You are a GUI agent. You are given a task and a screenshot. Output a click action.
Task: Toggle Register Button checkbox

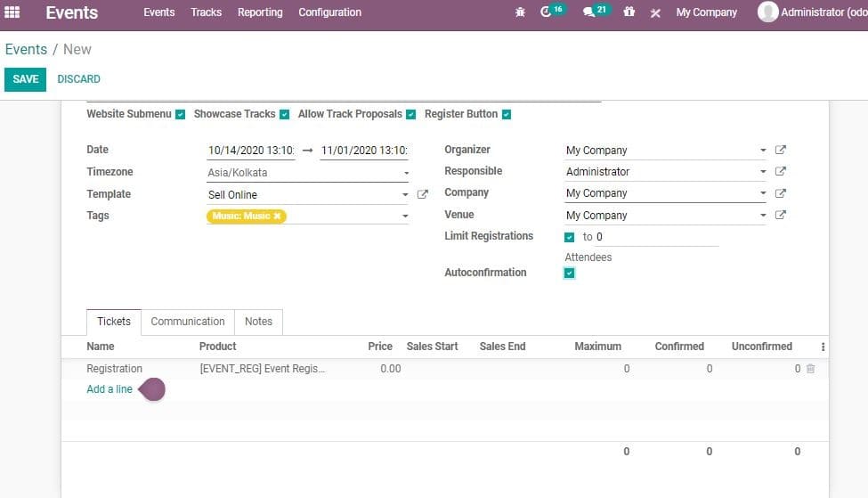507,114
